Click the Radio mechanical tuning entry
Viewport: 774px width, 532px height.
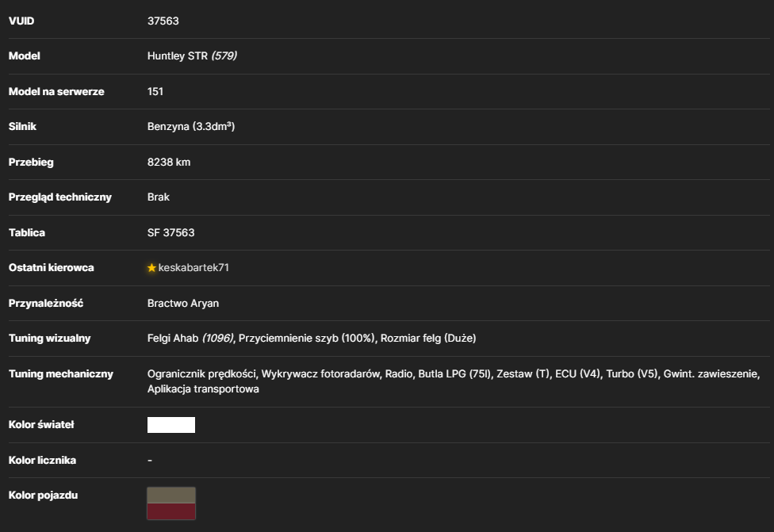point(398,374)
